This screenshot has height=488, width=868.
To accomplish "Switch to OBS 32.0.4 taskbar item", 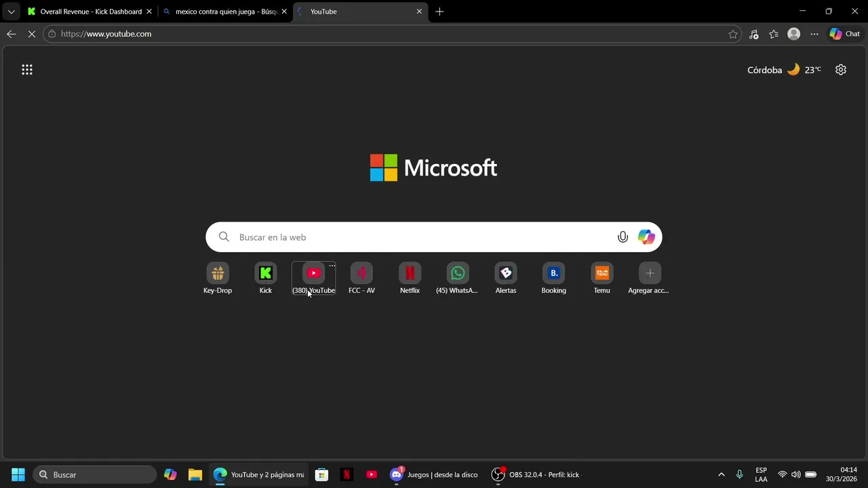I will click(x=536, y=474).
